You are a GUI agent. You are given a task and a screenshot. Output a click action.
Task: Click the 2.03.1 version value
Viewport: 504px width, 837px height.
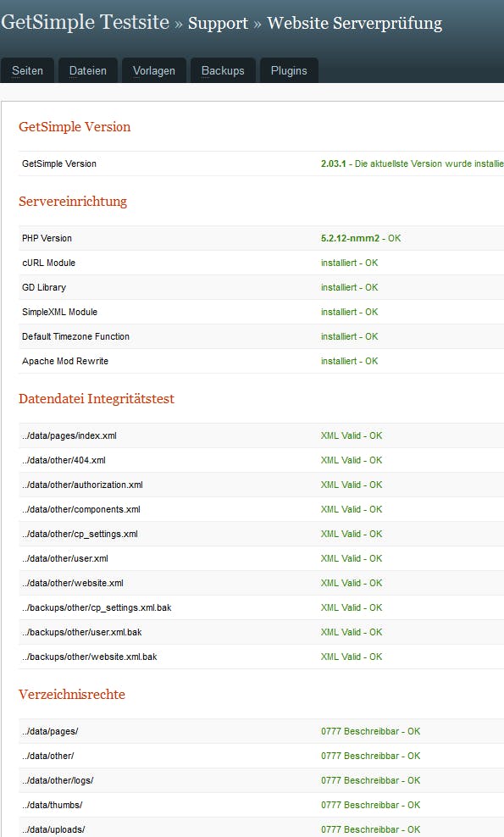[333, 164]
